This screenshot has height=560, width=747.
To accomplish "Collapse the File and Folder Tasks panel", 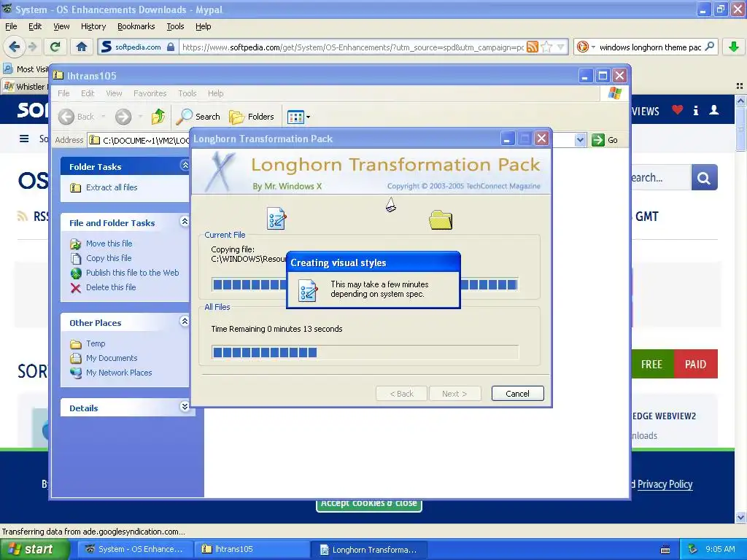I will coord(185,222).
